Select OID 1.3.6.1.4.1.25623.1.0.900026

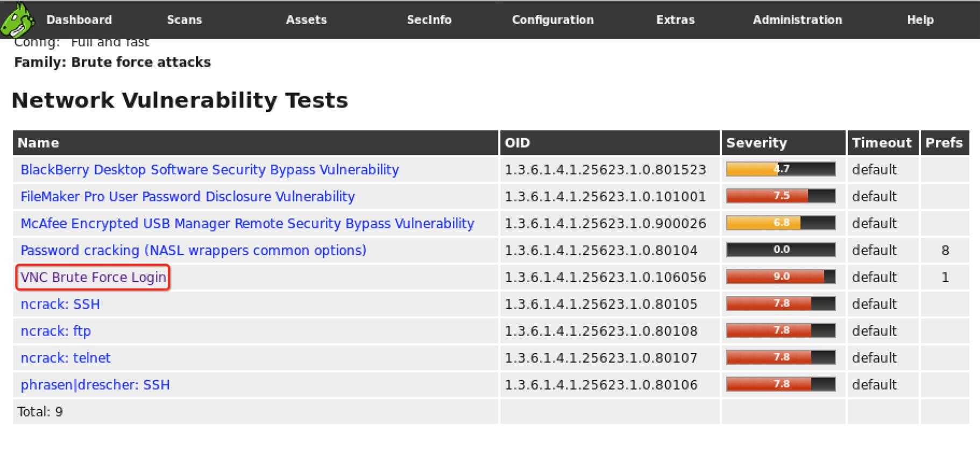click(x=605, y=223)
